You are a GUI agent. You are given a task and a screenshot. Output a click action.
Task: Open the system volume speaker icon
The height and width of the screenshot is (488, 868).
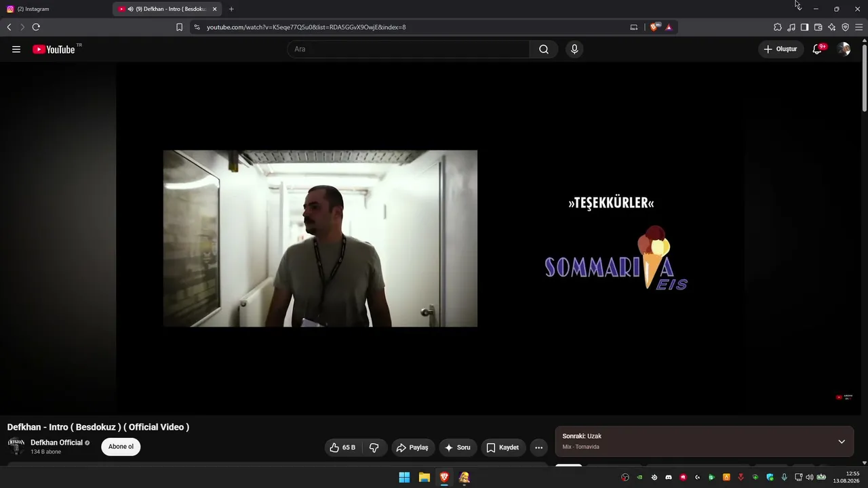(809, 477)
